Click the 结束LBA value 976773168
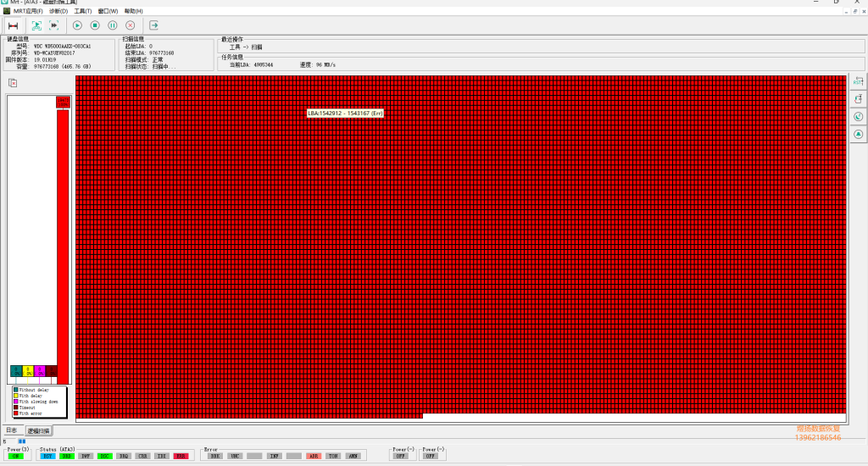The image size is (868, 466). [x=162, y=53]
